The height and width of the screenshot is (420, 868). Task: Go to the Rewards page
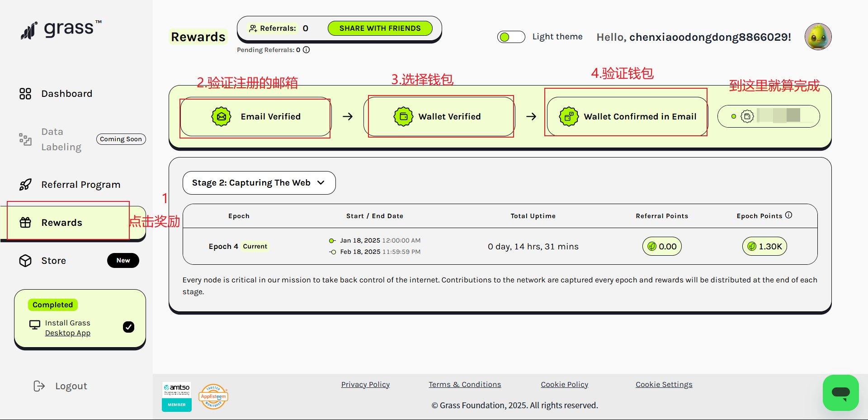click(72, 223)
